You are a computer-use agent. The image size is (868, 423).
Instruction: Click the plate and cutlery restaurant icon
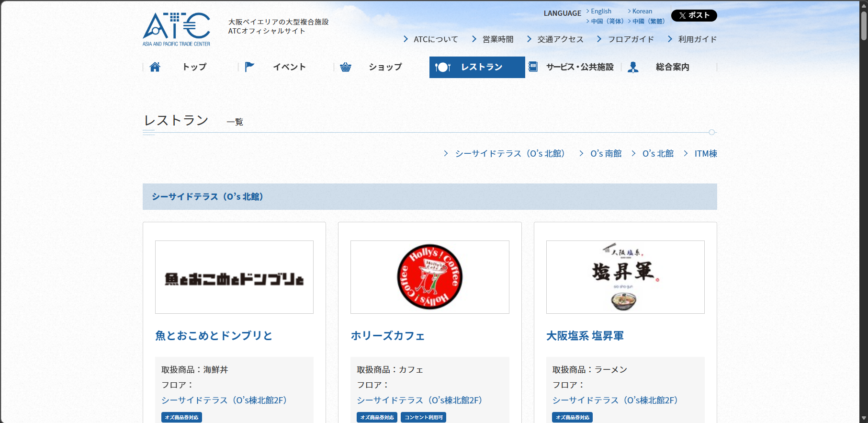(x=442, y=67)
